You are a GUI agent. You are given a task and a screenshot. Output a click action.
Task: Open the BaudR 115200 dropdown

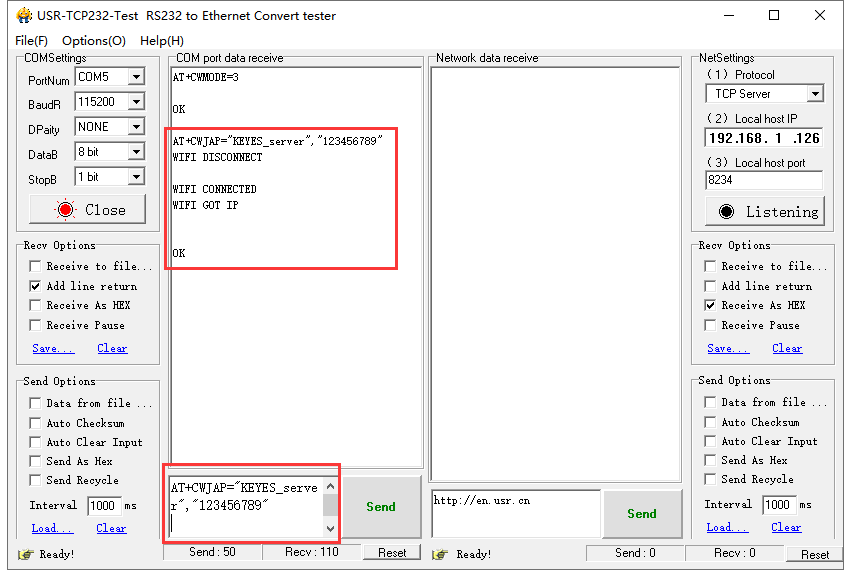click(136, 102)
